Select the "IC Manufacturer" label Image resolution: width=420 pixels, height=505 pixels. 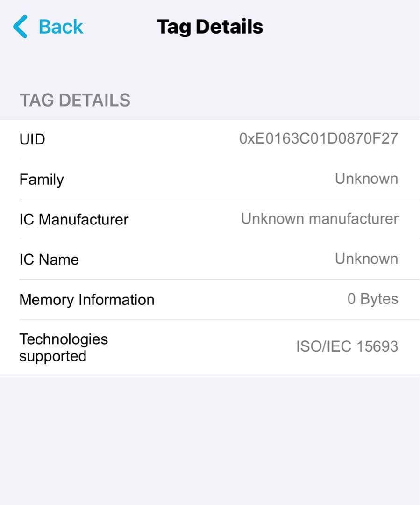point(74,219)
